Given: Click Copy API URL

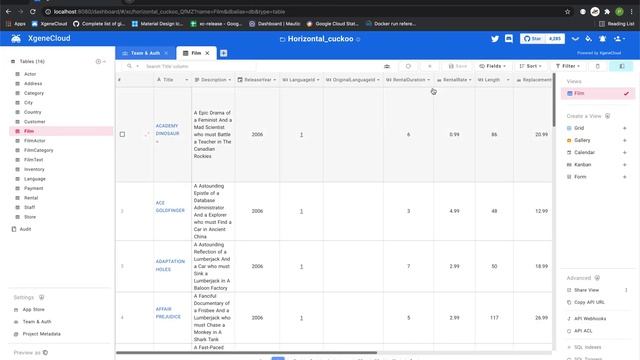Looking at the screenshot, I should coord(589,302).
